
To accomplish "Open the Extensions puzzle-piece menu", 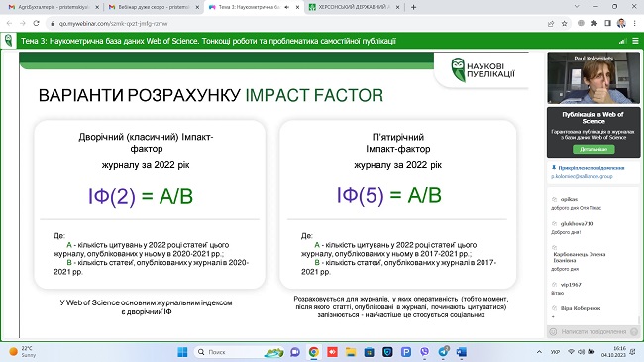I will tap(594, 24).
